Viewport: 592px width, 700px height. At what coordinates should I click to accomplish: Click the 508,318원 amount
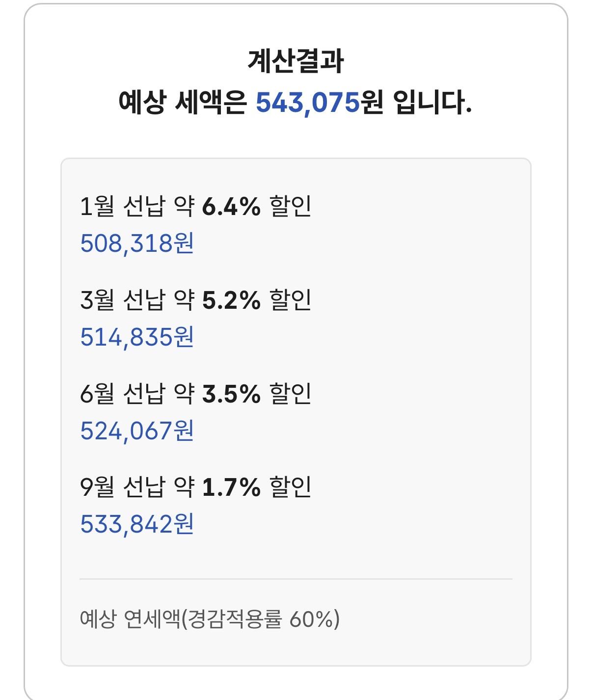point(137,243)
